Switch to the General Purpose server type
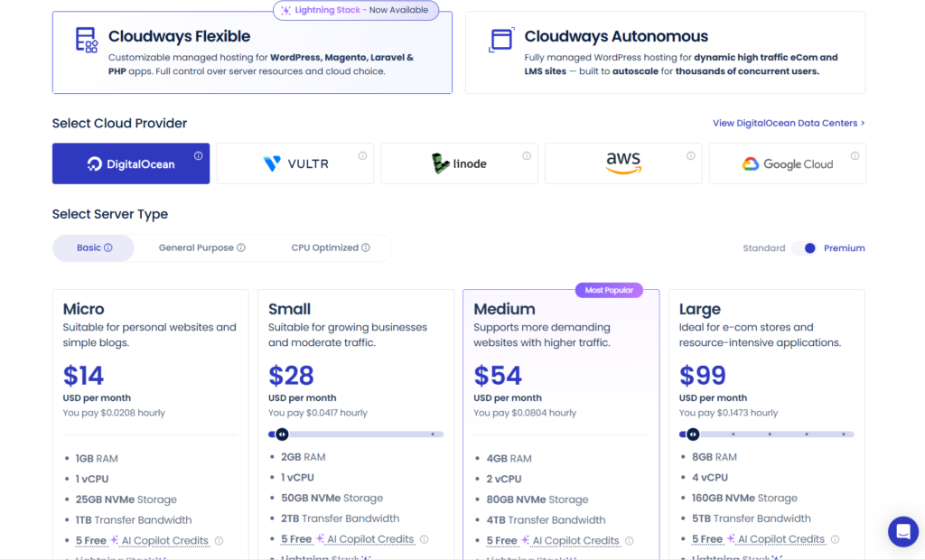 pyautogui.click(x=197, y=247)
